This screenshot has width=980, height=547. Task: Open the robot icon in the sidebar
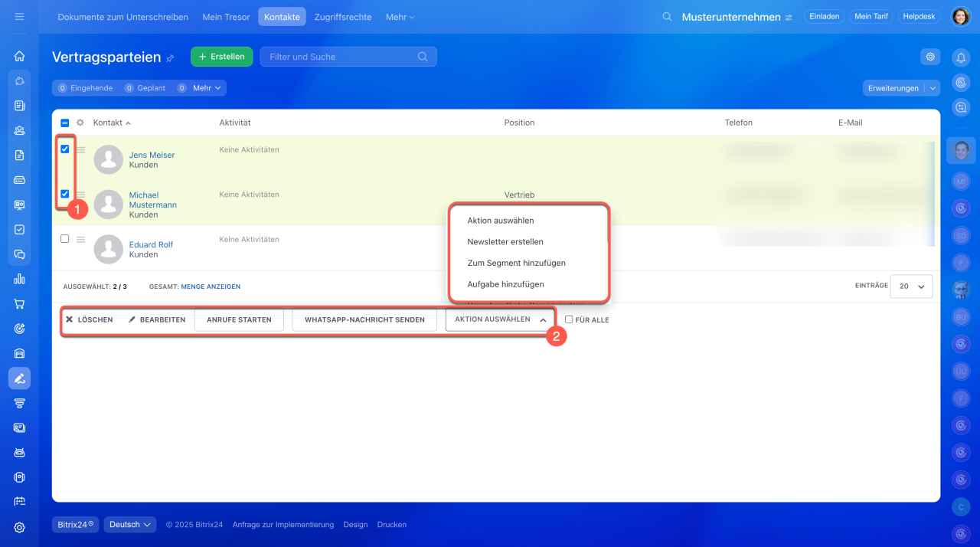point(19,453)
